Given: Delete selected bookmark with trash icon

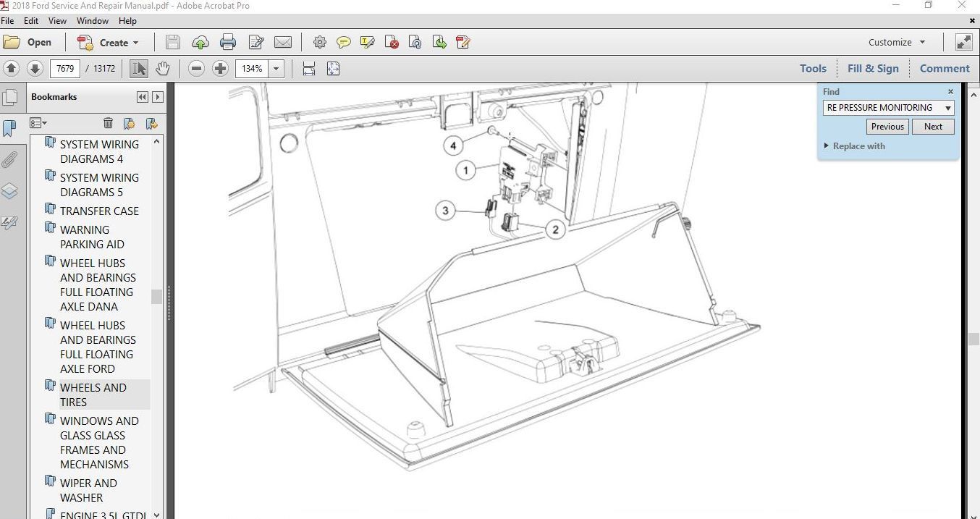Looking at the screenshot, I should click(x=108, y=123).
